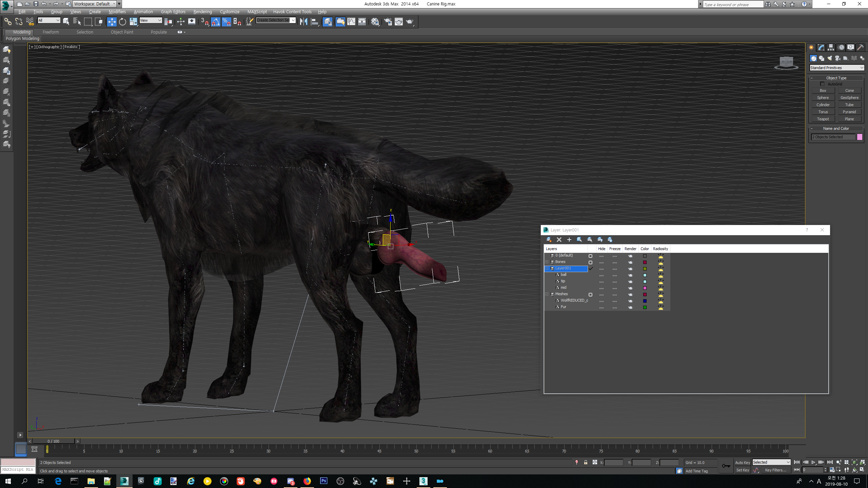Delete highlighted layer using X icon
Image resolution: width=868 pixels, height=488 pixels.
559,240
